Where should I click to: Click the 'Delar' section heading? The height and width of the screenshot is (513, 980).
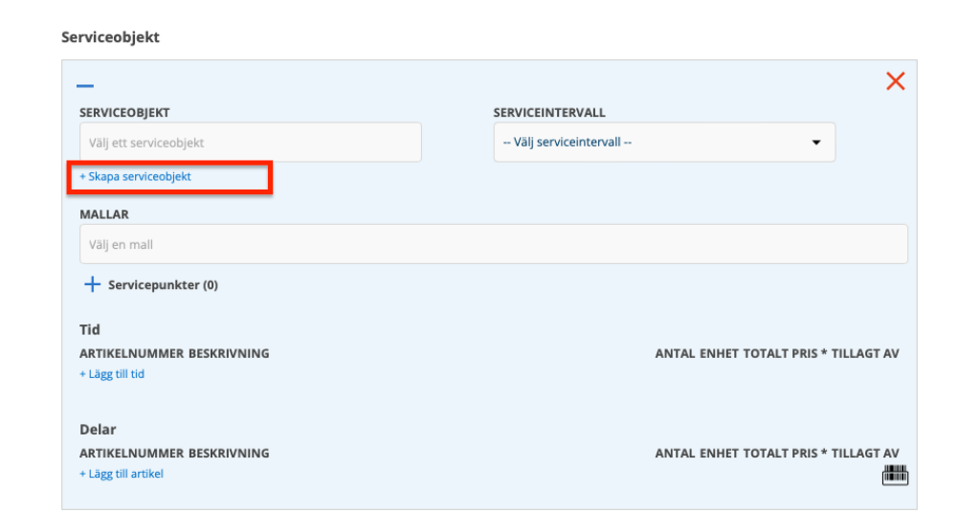(x=98, y=430)
